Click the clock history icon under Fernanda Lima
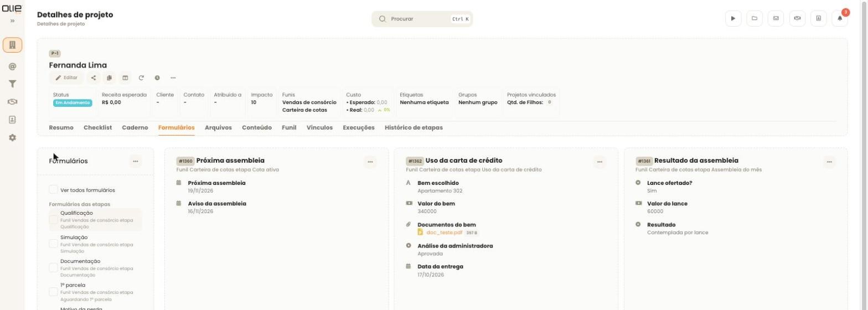868x310 pixels. click(x=157, y=78)
